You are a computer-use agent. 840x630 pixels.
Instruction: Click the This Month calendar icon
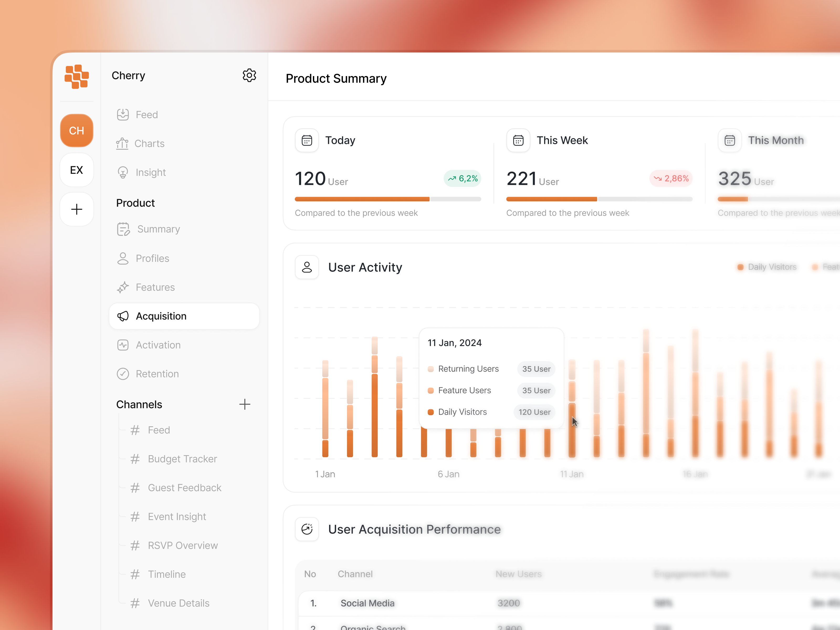pos(729,140)
